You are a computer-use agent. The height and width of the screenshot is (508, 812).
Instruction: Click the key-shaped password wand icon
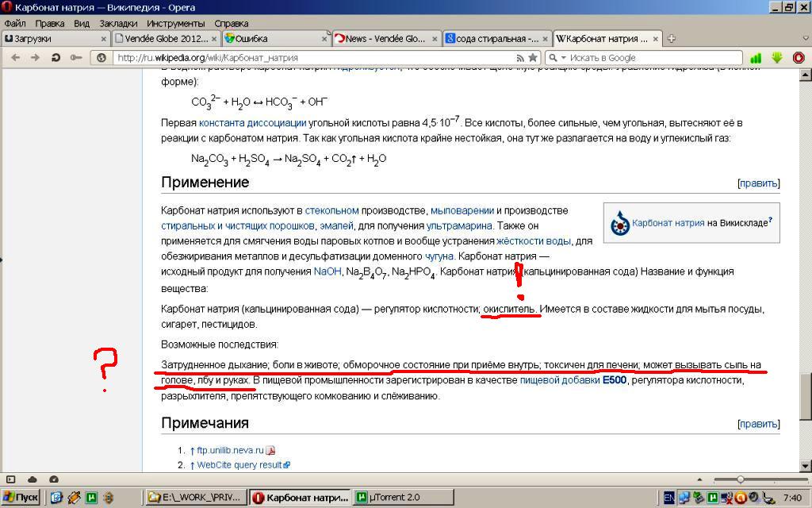tap(76, 57)
